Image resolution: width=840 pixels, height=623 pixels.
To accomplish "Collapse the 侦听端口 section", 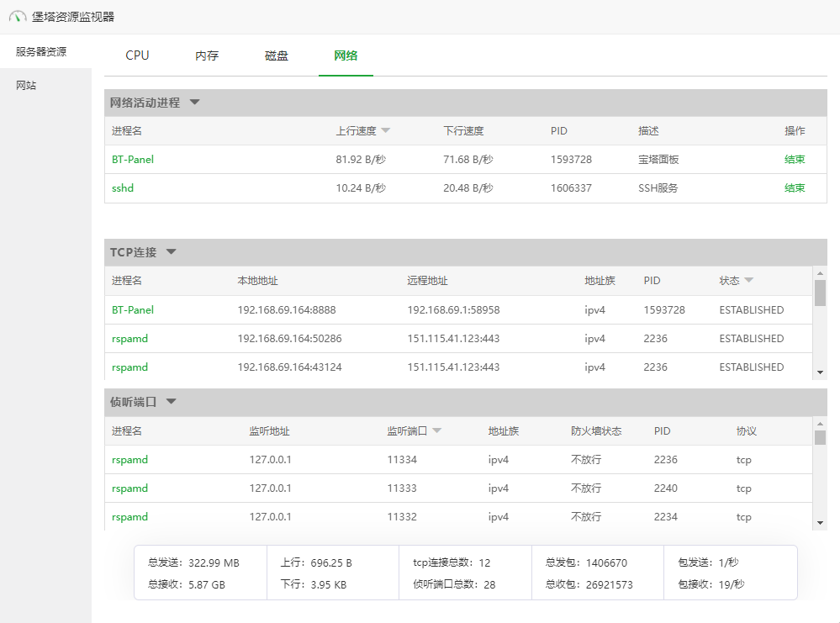I will coord(171,402).
